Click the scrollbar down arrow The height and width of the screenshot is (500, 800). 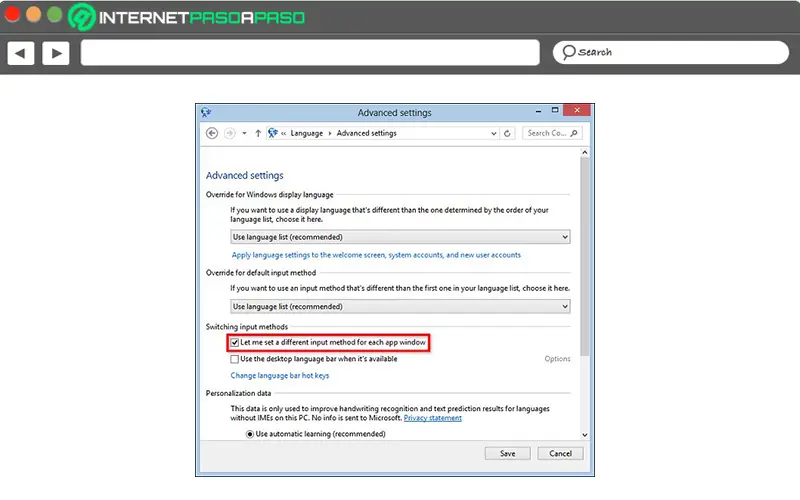(x=585, y=435)
